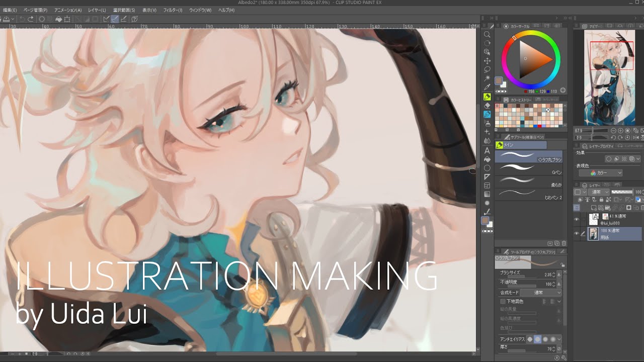Select the Gradient tool
Image resolution: width=644 pixels, height=362 pixels.
pos(487,195)
